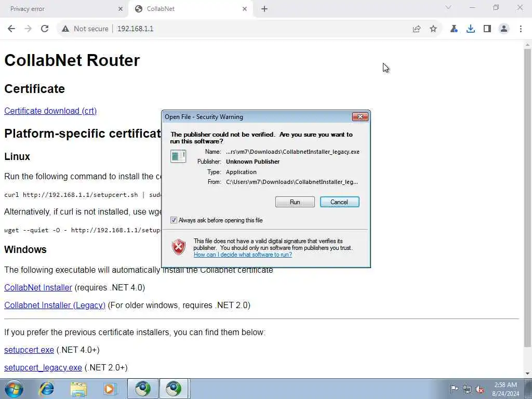Open tab search chevron
Screen dimensions: 532x399
pos(448,7)
